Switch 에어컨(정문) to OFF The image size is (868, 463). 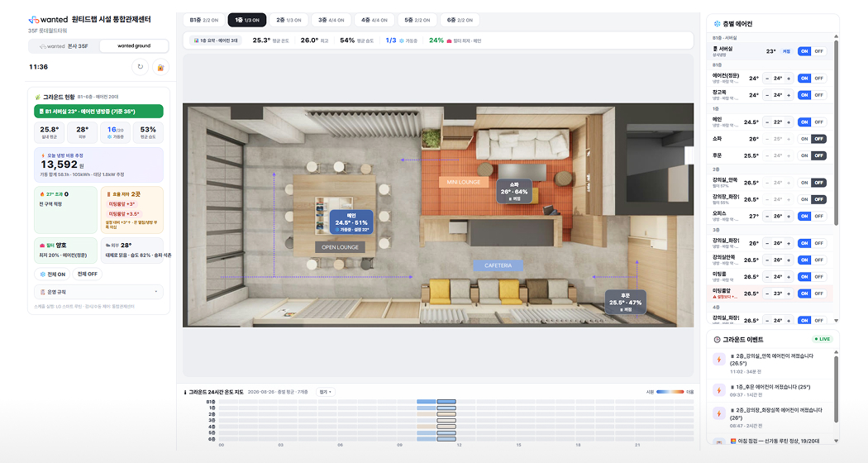(818, 79)
